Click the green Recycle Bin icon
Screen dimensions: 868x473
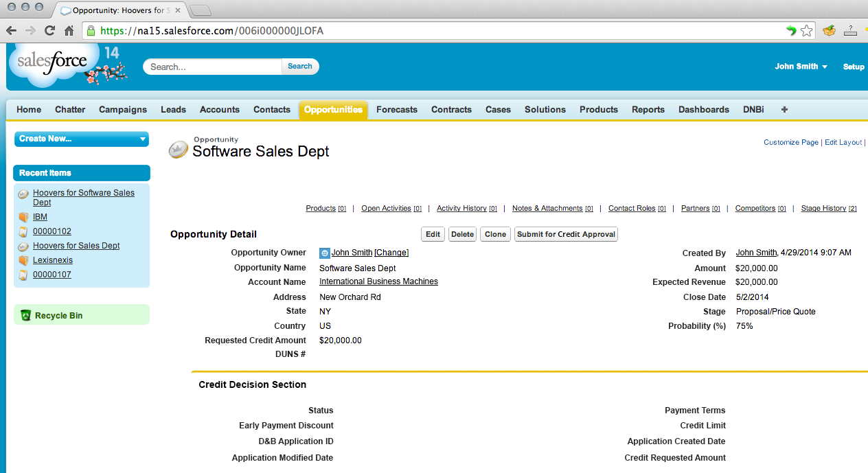pyautogui.click(x=25, y=316)
